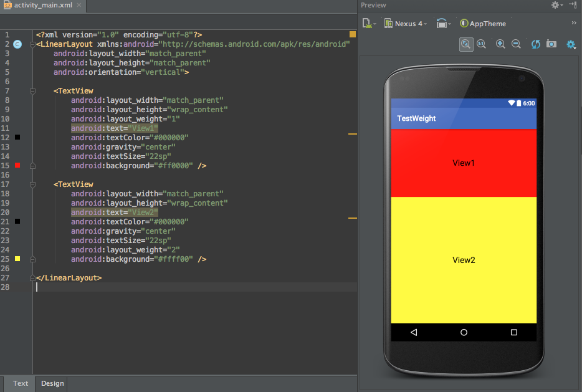The width and height of the screenshot is (582, 392).
Task: Expand more preview toolbar options chevron
Action: 574,23
